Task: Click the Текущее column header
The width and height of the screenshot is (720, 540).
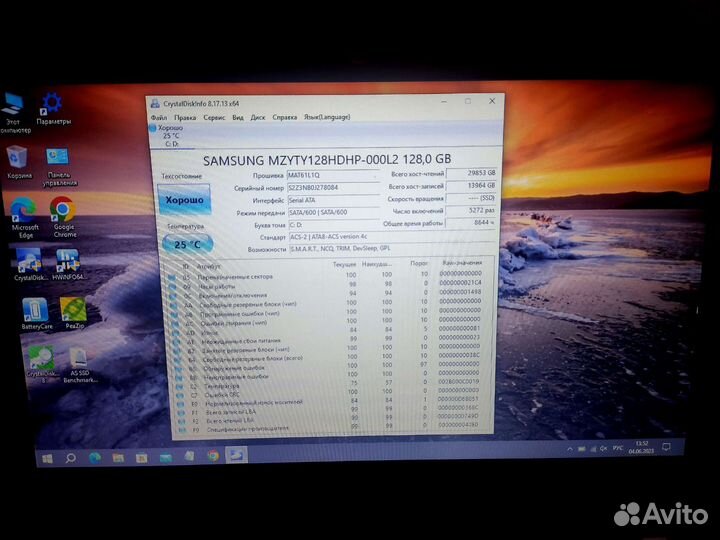Action: click(344, 264)
